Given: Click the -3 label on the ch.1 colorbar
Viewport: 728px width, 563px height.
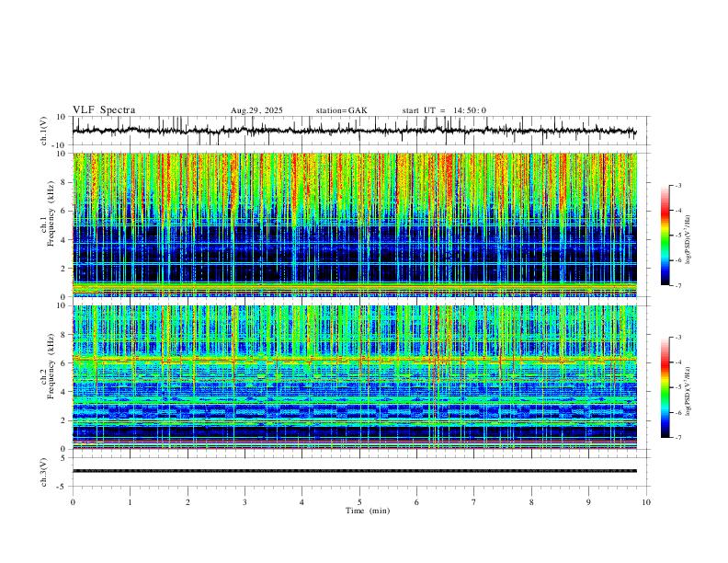Looking at the screenshot, I should click(x=677, y=185).
